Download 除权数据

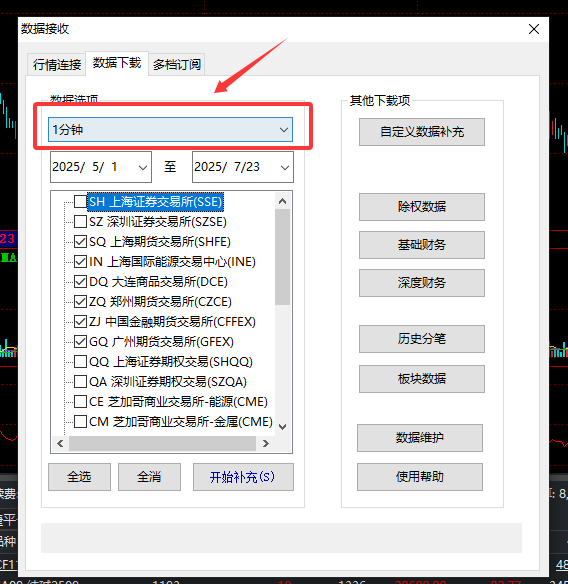(x=422, y=207)
